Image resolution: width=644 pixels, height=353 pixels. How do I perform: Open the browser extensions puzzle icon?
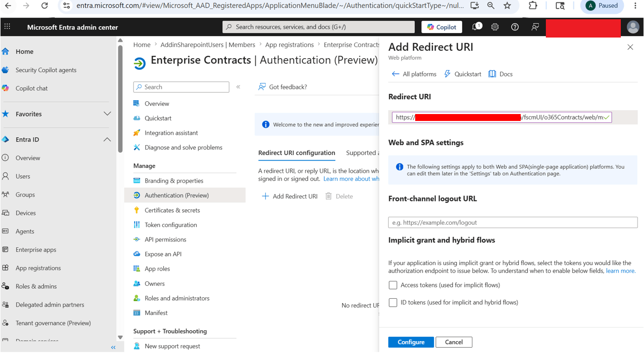[533, 5]
